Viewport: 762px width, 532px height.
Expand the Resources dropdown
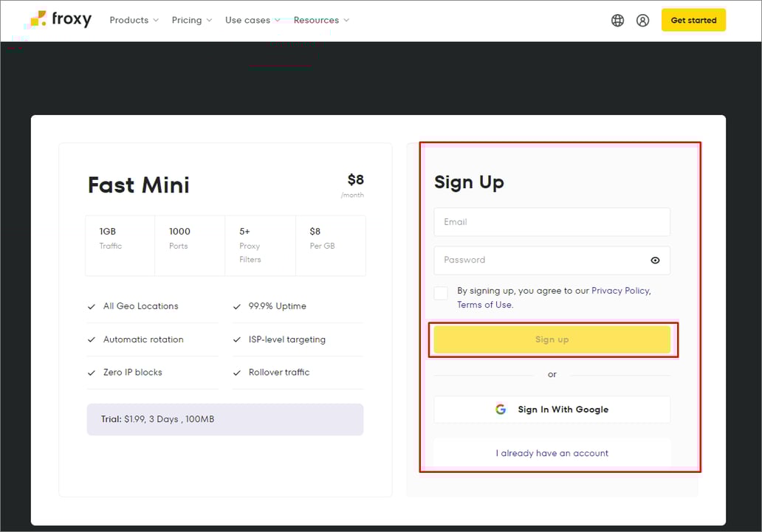321,20
